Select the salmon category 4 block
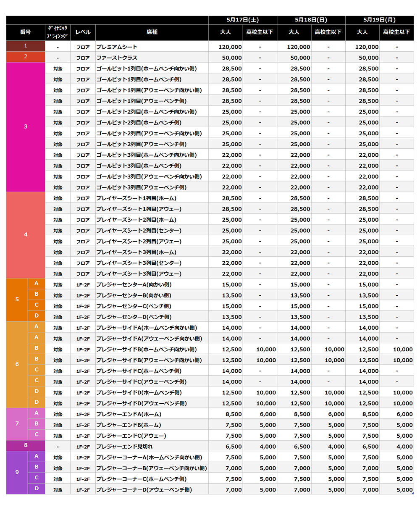The width and height of the screenshot is (420, 510). point(25,235)
